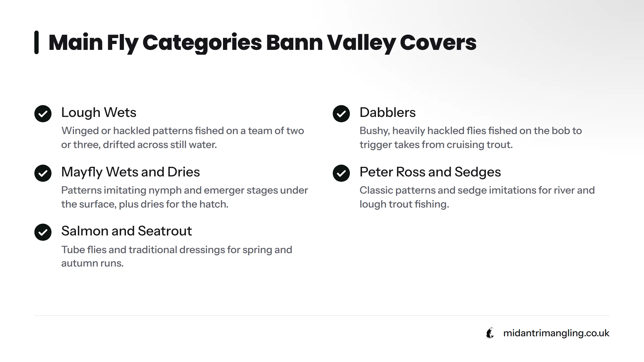Click the Dabblers heading

387,112
